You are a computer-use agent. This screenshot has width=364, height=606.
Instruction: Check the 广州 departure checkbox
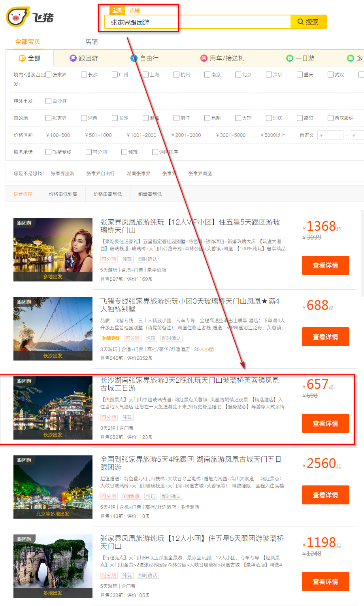pos(115,74)
